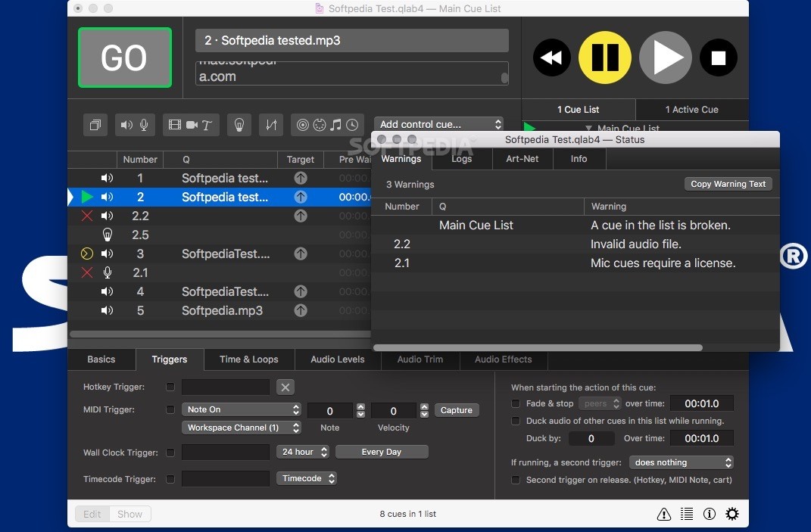Screen dimensions: 811x532
Task: Click the Group cue icon in toolbar
Action: 95,125
